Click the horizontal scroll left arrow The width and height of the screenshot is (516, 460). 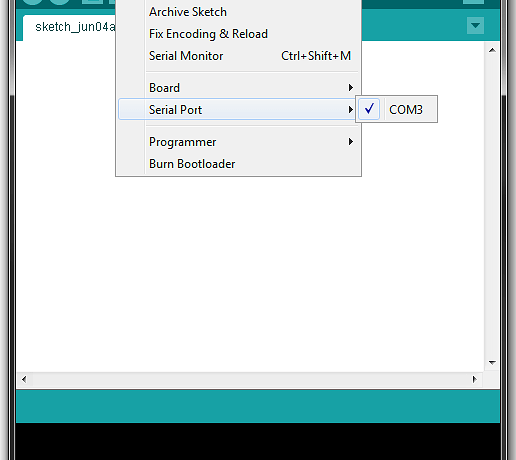[x=24, y=379]
